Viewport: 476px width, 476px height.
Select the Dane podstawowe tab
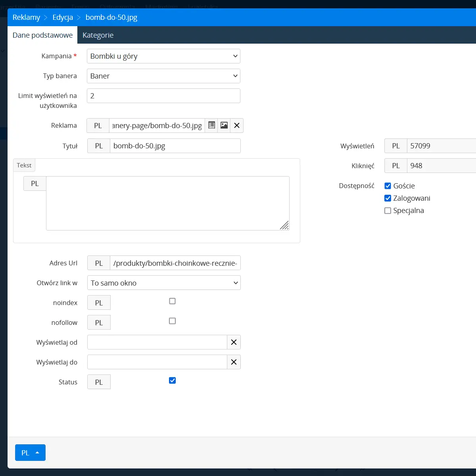tap(42, 35)
